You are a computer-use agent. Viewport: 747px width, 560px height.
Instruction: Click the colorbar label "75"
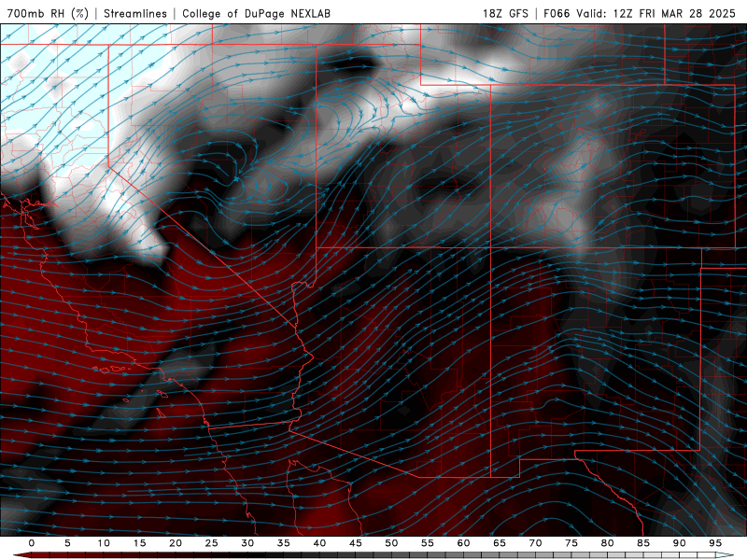(571, 543)
